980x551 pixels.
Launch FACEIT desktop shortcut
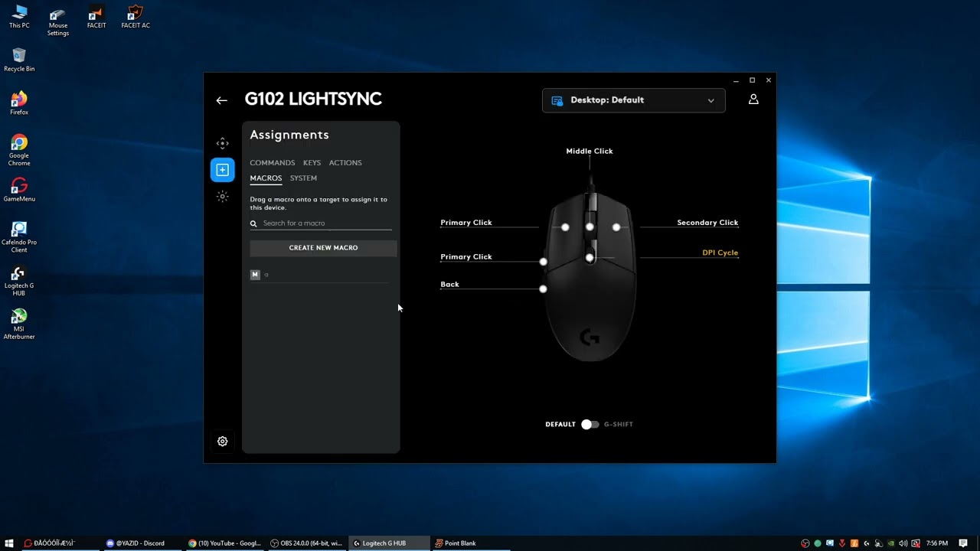tap(96, 17)
